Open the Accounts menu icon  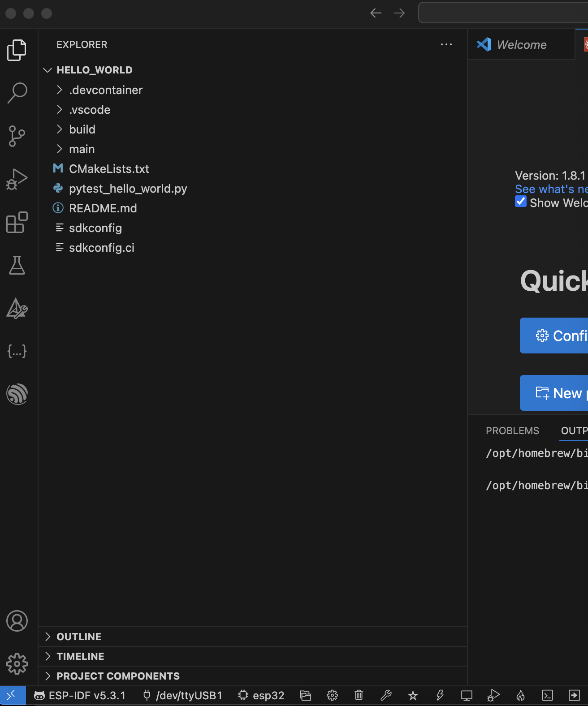coord(17,621)
